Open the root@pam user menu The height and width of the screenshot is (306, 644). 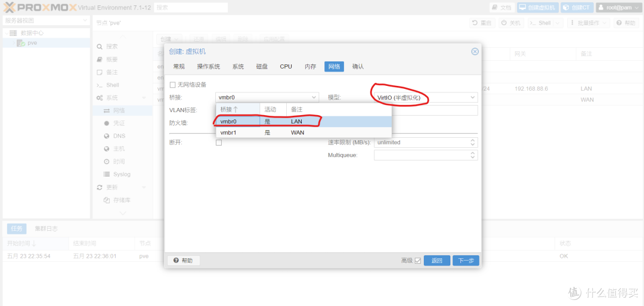pyautogui.click(x=618, y=7)
